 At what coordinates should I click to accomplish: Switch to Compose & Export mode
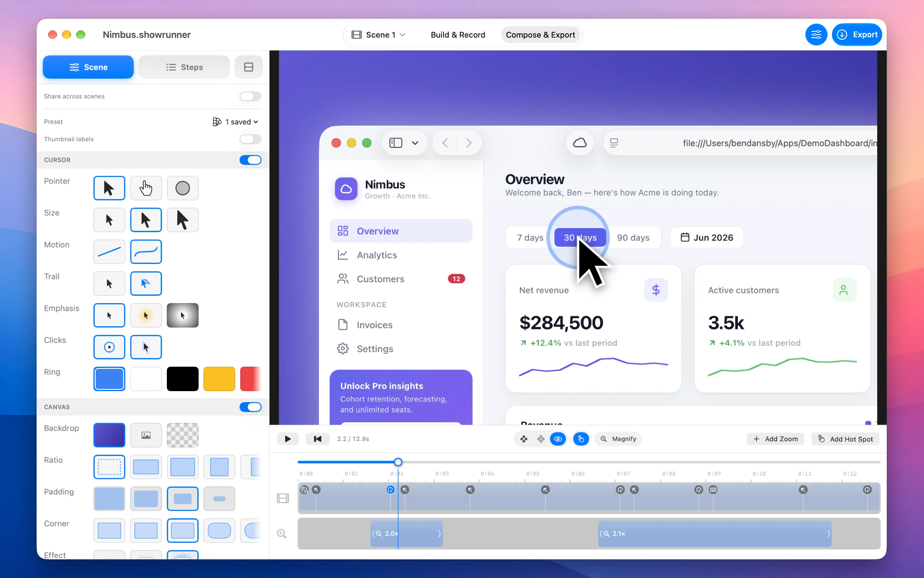(540, 35)
